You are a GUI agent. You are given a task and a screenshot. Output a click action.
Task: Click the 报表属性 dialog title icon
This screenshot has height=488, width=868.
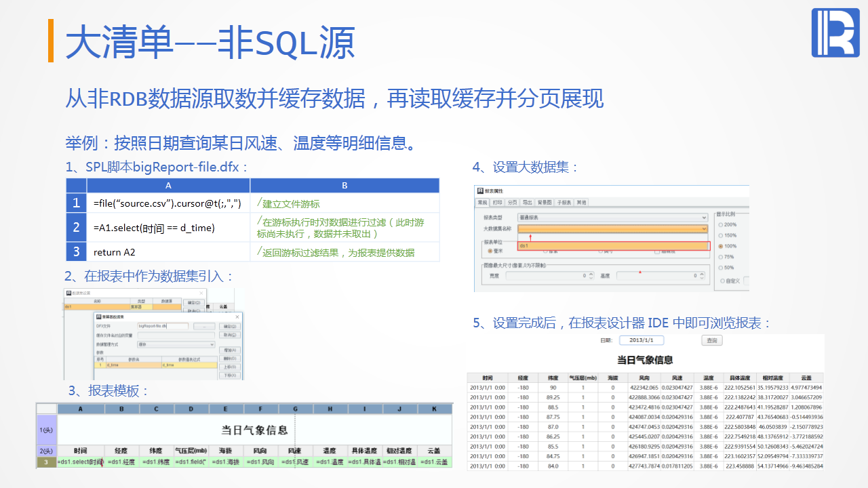480,192
